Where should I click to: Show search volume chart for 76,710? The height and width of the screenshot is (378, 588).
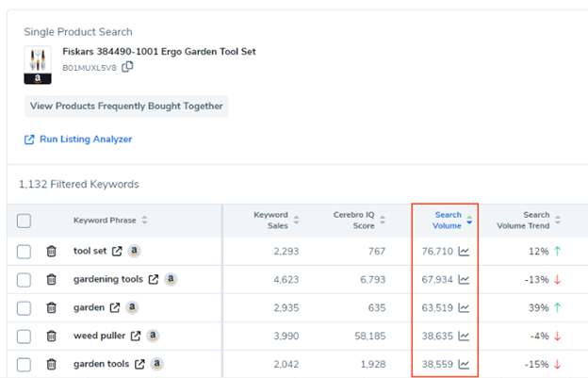click(x=464, y=251)
